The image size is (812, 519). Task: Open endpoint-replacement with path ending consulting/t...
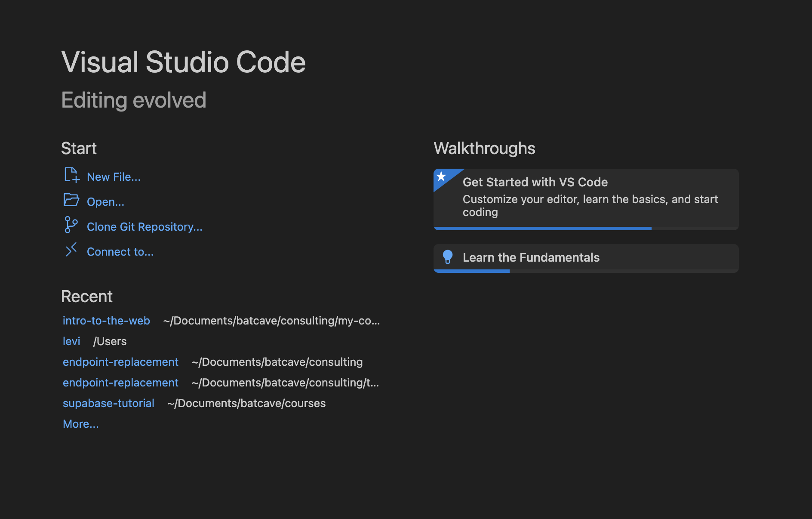tap(120, 383)
